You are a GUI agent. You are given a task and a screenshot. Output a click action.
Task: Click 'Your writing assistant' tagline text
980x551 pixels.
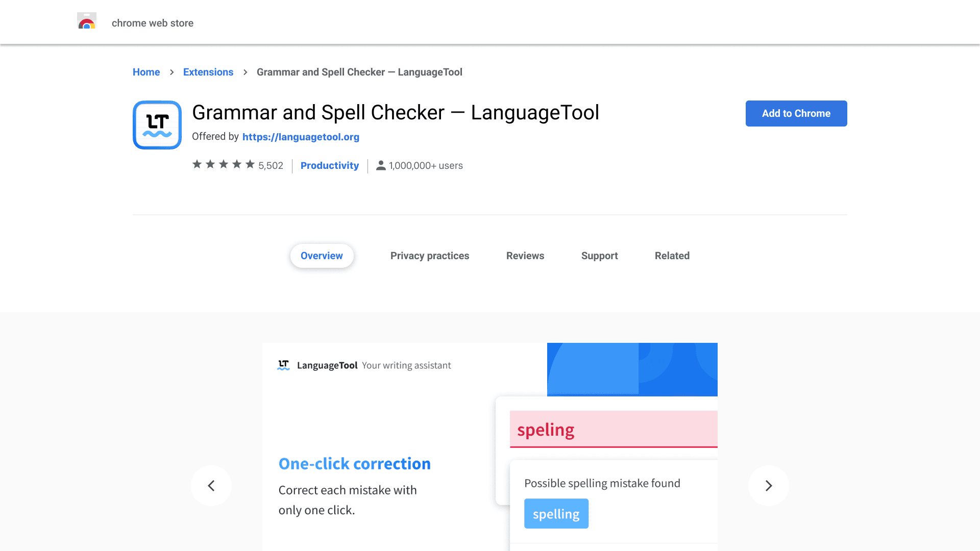click(x=406, y=365)
